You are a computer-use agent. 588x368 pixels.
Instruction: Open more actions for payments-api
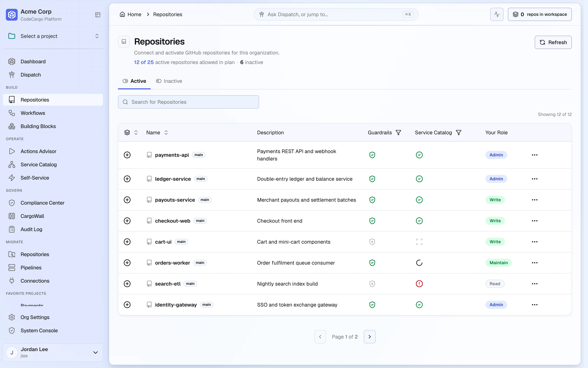point(535,155)
